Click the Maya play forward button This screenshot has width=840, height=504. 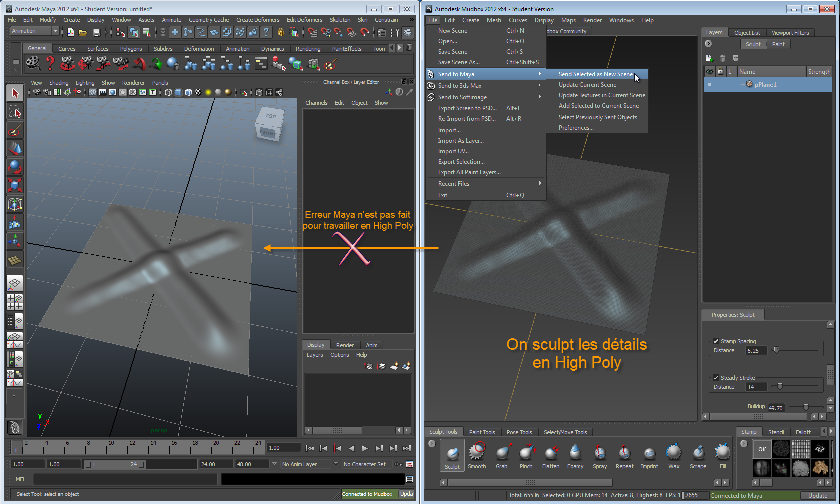365,448
